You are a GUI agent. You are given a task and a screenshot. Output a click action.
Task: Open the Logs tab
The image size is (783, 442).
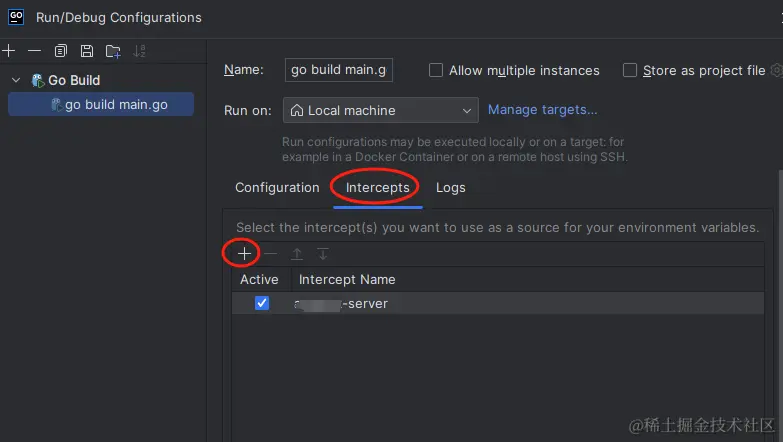(x=450, y=187)
